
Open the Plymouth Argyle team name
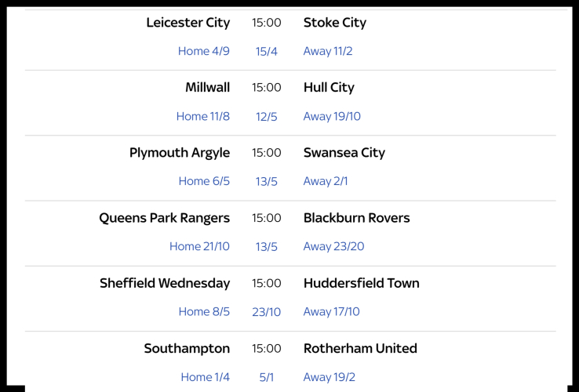(x=180, y=153)
